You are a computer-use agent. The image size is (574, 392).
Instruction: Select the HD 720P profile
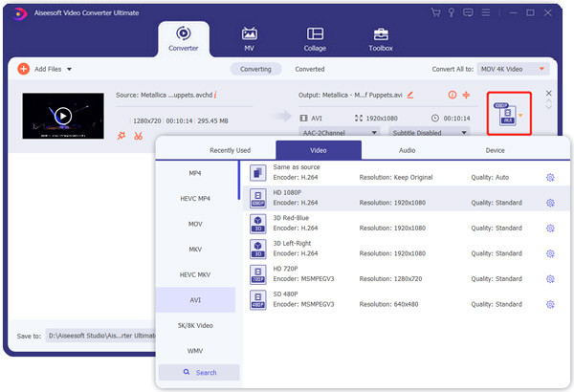tap(407, 274)
